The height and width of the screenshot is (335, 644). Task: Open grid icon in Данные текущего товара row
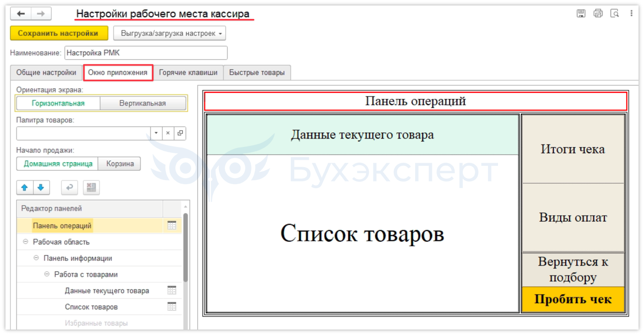[x=172, y=290]
